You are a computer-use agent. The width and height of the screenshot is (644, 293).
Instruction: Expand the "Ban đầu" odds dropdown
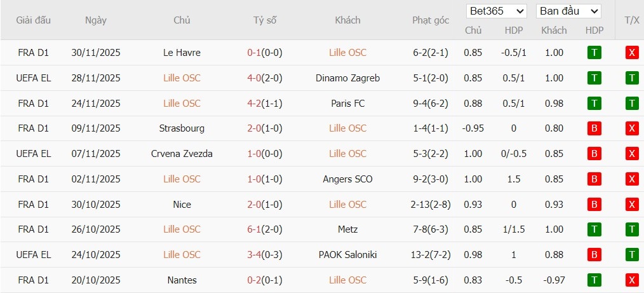point(568,11)
